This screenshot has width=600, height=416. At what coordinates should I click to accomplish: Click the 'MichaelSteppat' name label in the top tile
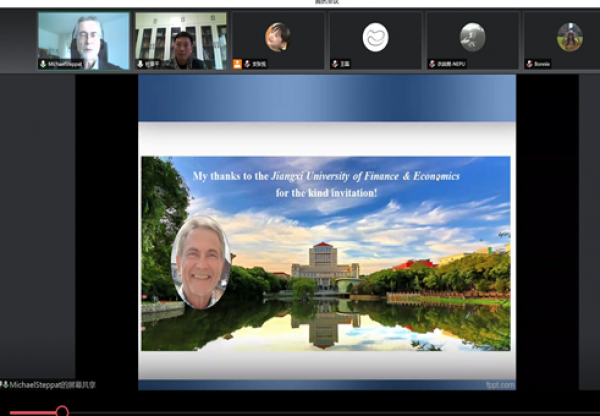click(x=65, y=64)
